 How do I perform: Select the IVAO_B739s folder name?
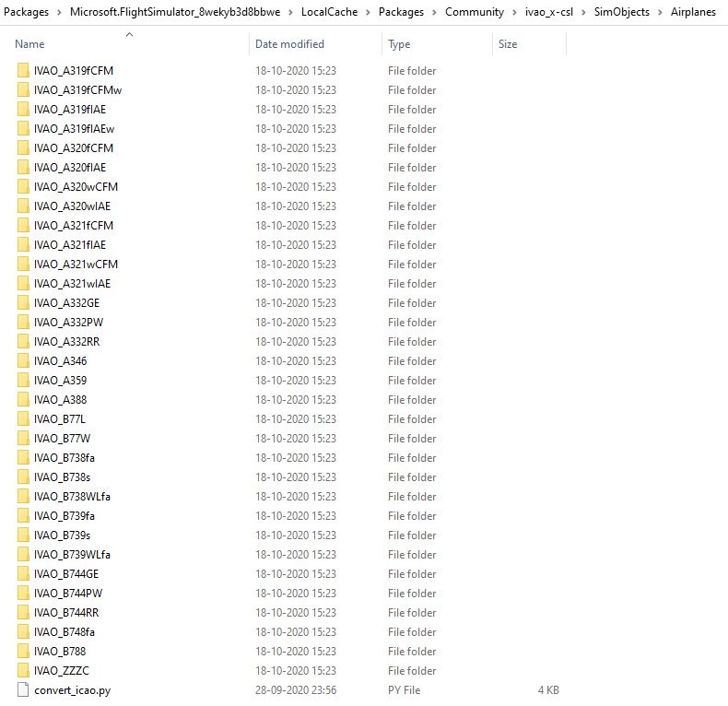tap(63, 535)
